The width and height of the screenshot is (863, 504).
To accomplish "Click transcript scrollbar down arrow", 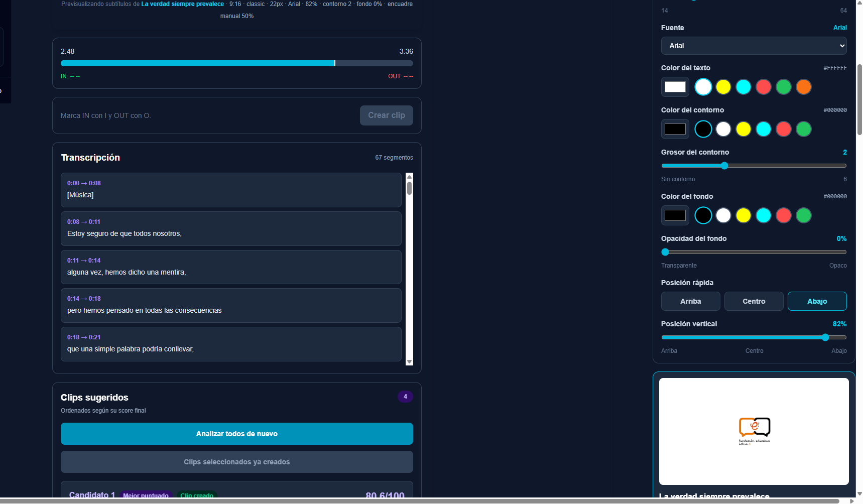I will [x=410, y=361].
